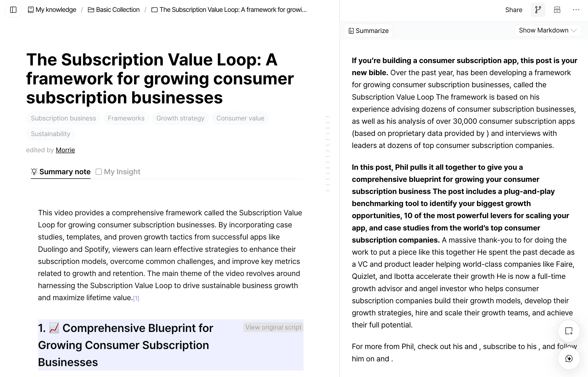Select the Summary note tab
Viewport: 588px width, 377px height.
[x=65, y=172]
